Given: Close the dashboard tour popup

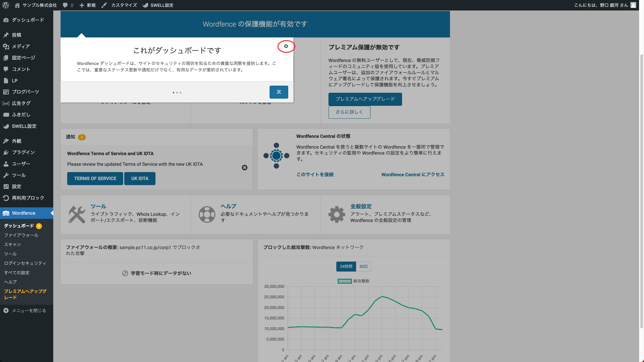Looking at the screenshot, I should (286, 46).
